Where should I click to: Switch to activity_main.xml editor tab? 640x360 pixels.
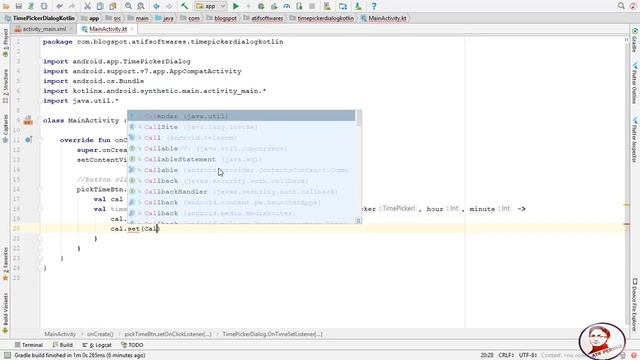click(x=43, y=29)
